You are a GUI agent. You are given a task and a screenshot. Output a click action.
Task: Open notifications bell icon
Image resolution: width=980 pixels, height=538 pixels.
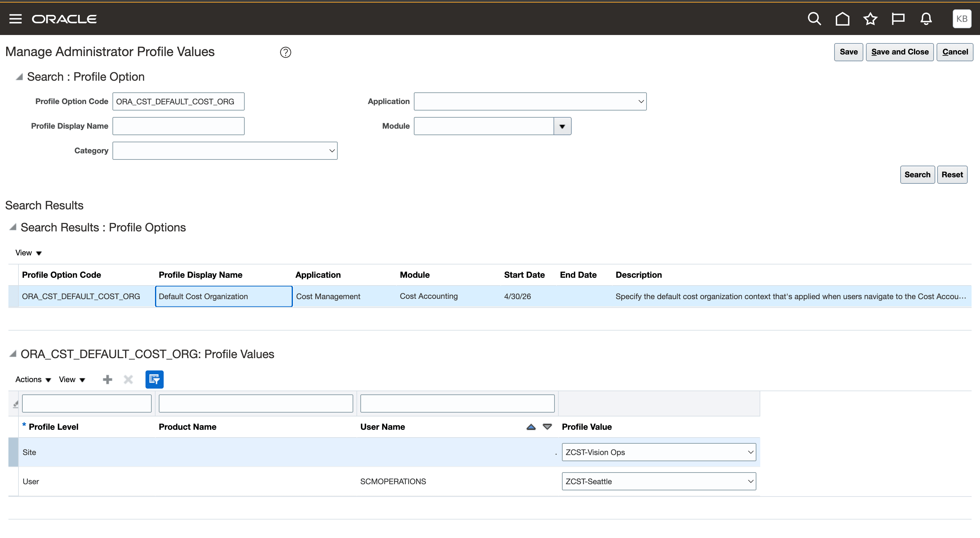(926, 19)
